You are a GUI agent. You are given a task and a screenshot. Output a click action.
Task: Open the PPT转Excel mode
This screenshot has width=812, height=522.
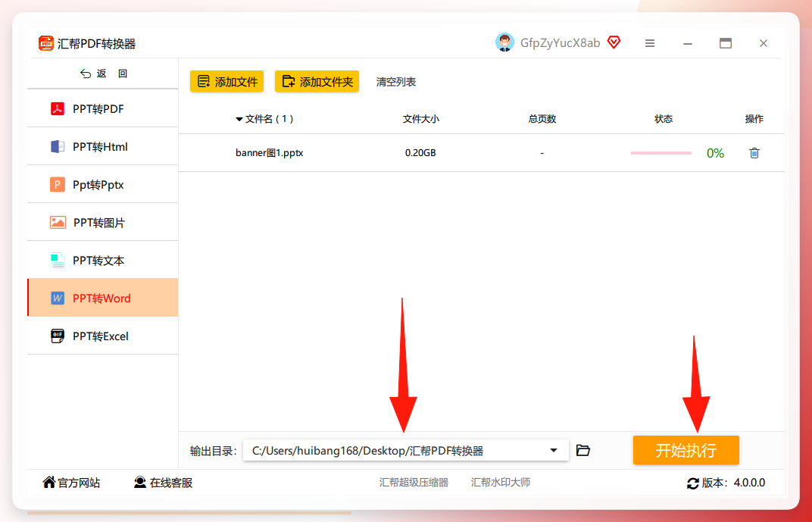(x=102, y=336)
